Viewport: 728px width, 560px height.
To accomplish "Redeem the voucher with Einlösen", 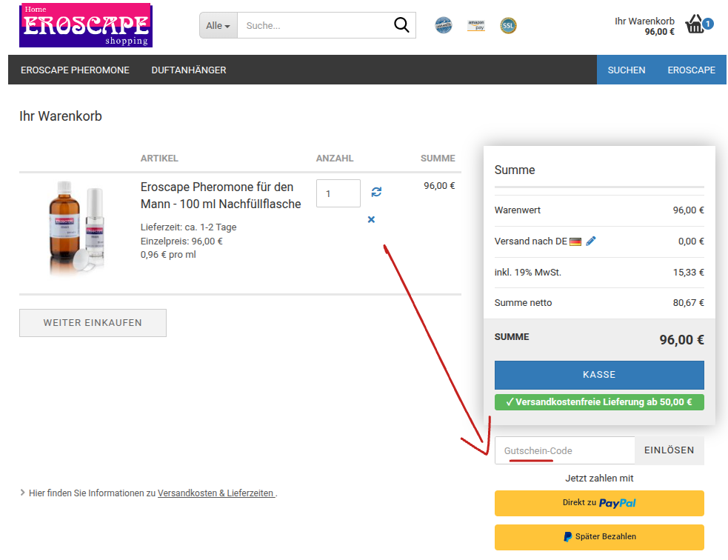I will point(669,450).
